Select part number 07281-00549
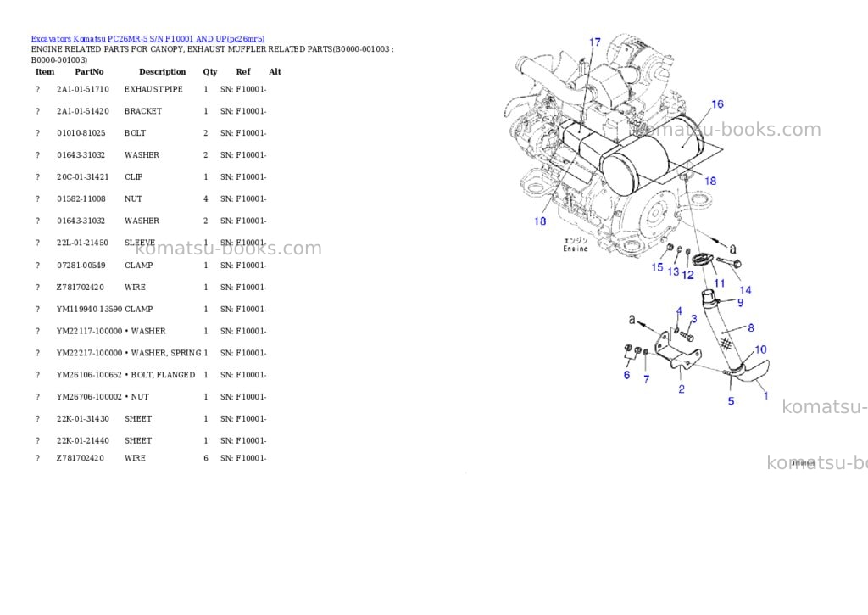 tap(81, 266)
